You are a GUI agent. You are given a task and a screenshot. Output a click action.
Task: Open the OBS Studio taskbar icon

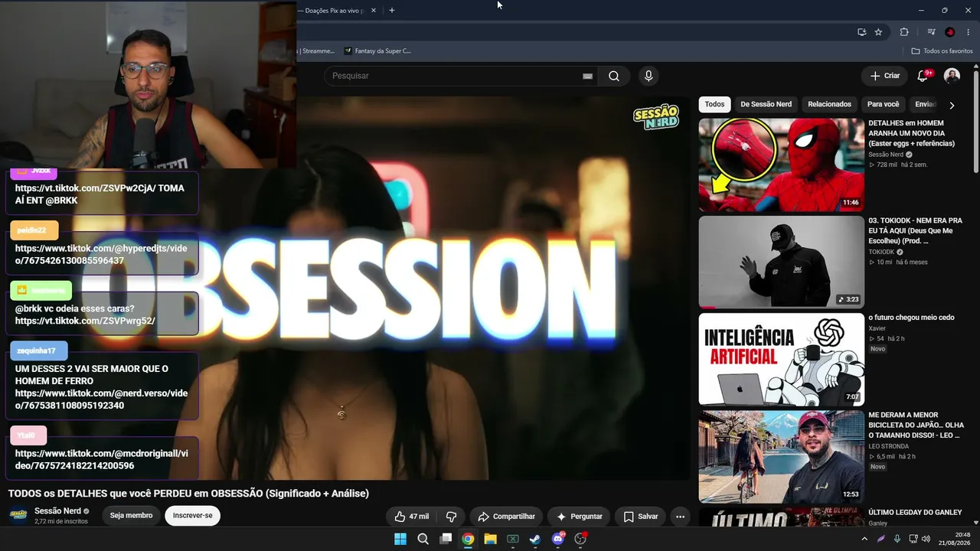point(580,539)
